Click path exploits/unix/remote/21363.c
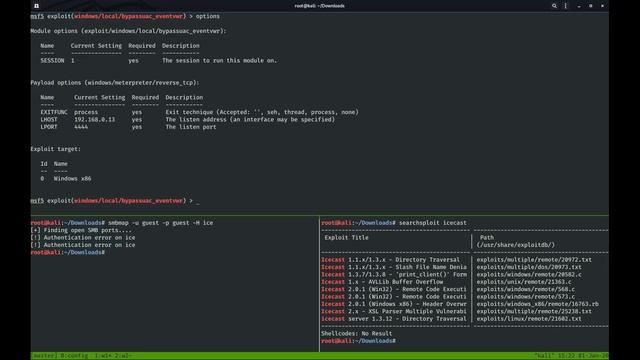The width and height of the screenshot is (640, 360). 524,282
